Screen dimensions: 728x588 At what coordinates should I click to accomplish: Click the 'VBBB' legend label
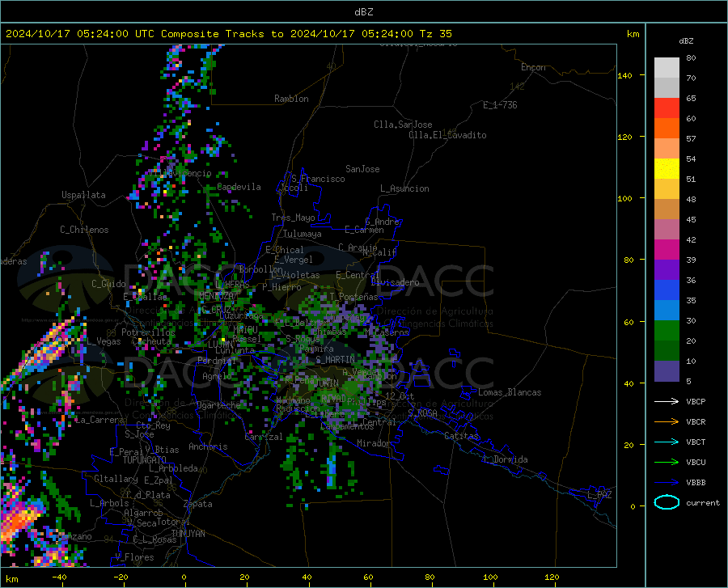[696, 483]
